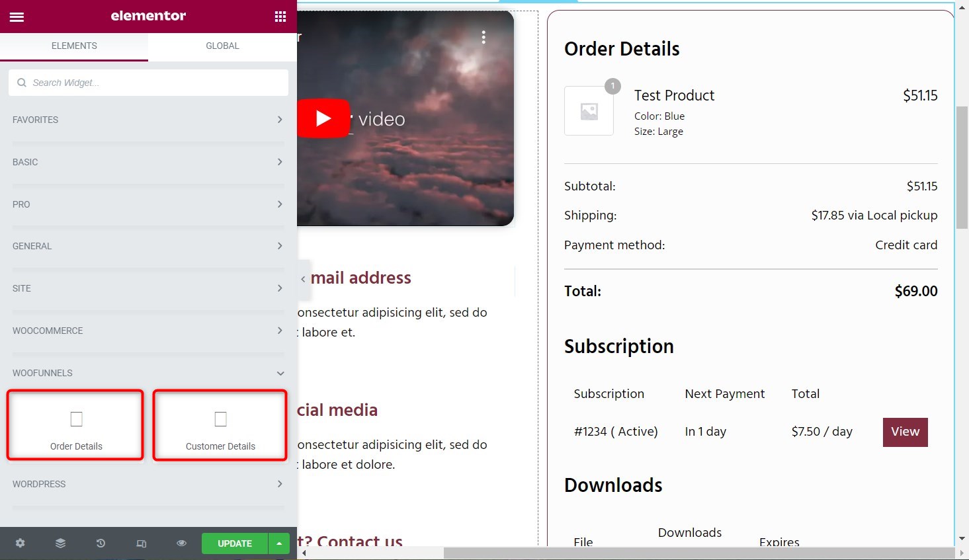969x560 pixels.
Task: Click the search magnifier in widget search
Action: [x=22, y=82]
